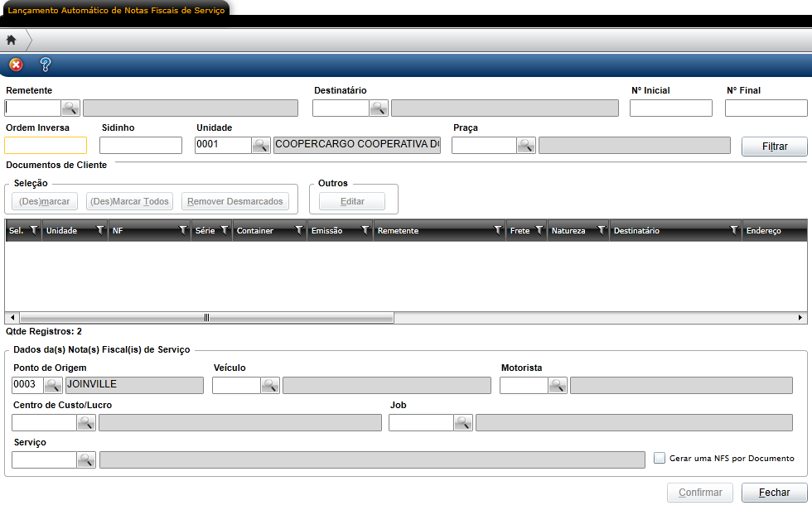Focus Centro de Custo/Lucro code field

(x=45, y=422)
